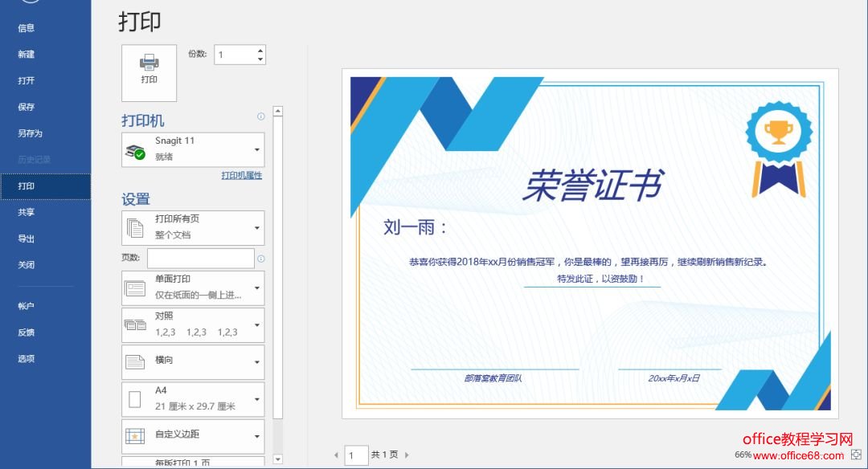Open the A4 paper size dropdown
Screen dimensions: 868x469
pyautogui.click(x=193, y=399)
